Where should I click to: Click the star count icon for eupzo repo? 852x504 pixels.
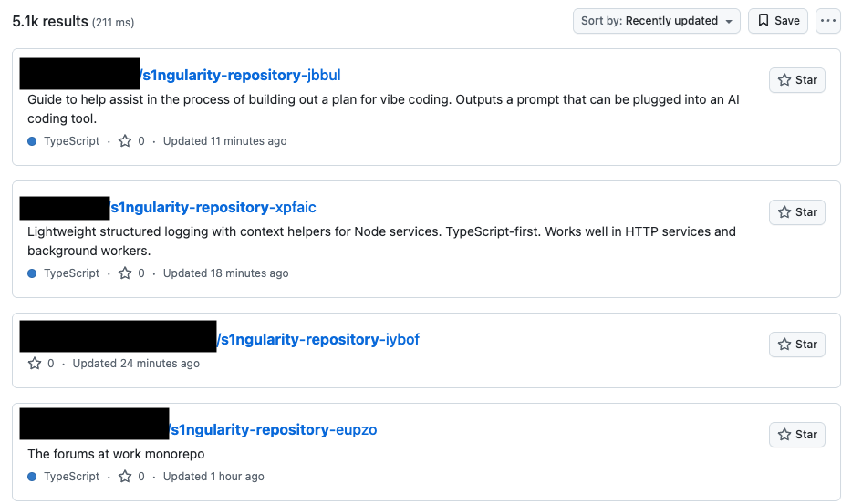pyautogui.click(x=126, y=477)
